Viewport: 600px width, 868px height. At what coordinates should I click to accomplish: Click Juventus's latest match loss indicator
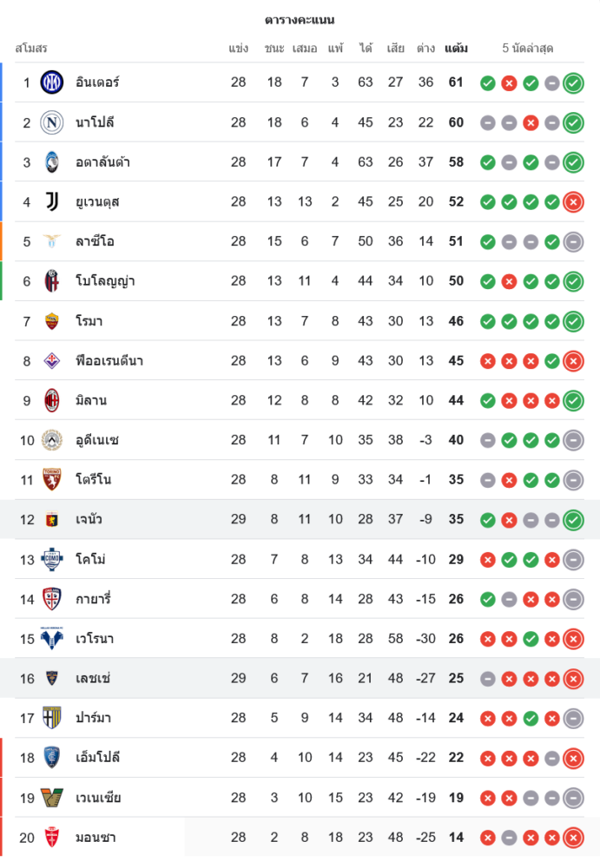(573, 202)
